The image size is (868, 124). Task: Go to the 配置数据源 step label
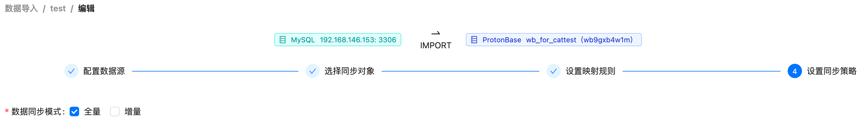click(104, 71)
